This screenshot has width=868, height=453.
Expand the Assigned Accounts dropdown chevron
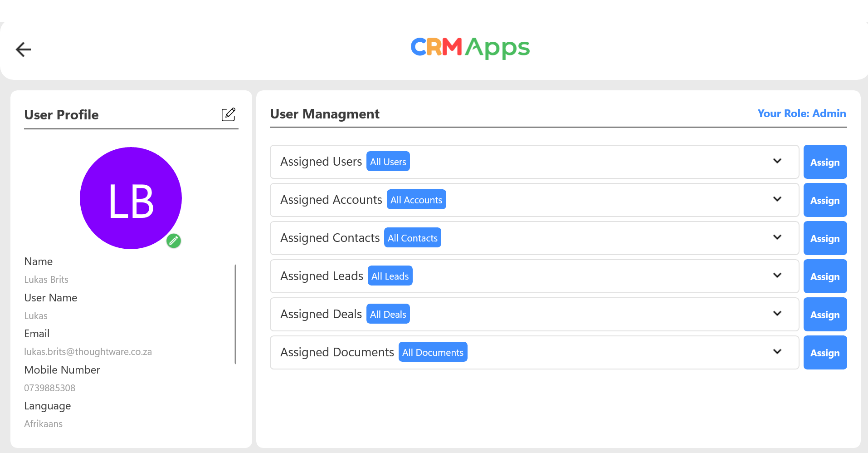tap(777, 199)
